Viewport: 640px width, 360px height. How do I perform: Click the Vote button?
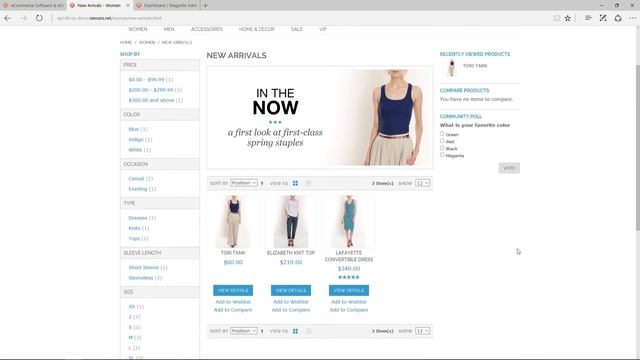[x=509, y=168]
